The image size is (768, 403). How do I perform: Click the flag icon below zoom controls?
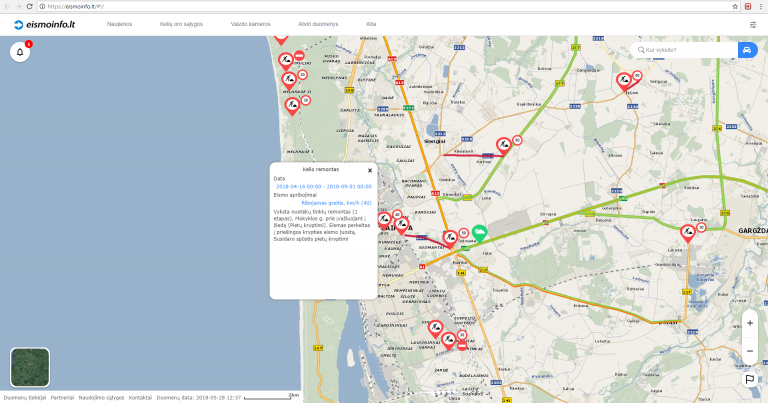click(749, 379)
